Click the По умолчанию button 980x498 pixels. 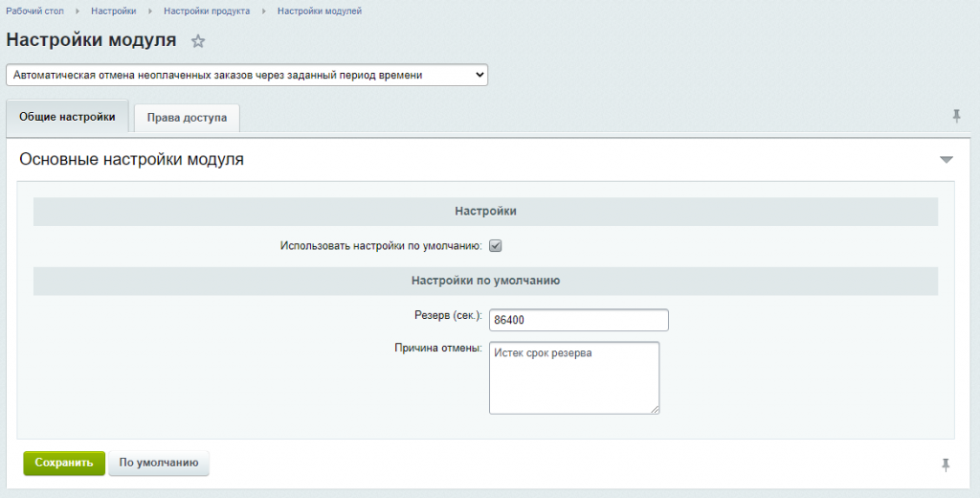tap(159, 463)
